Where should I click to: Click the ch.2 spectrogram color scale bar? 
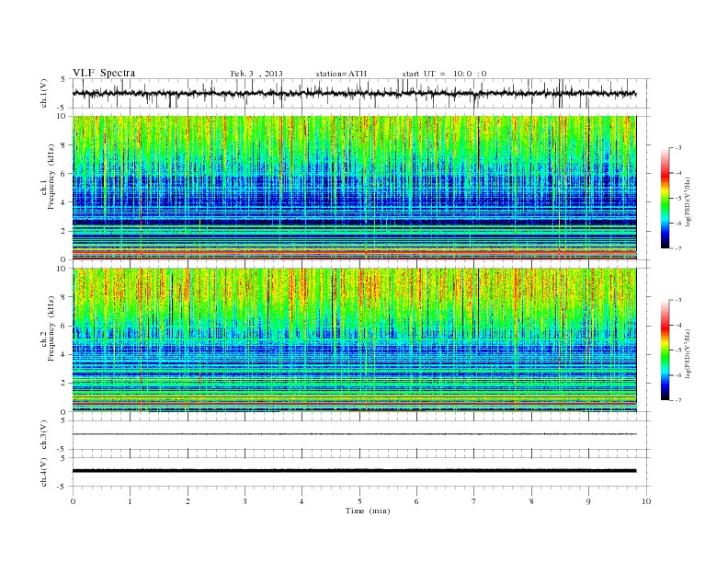(x=665, y=350)
